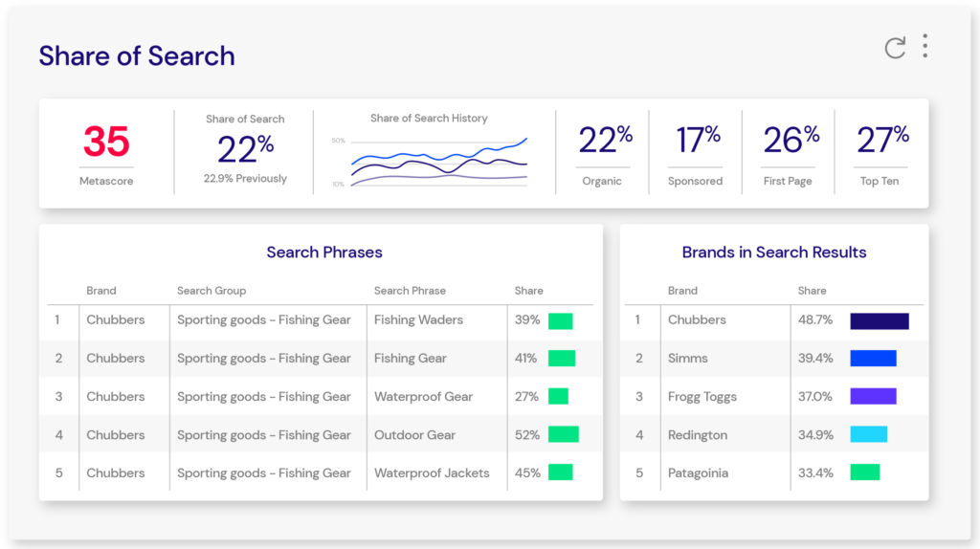The height and width of the screenshot is (549, 980).
Task: Click the Share of Search page title
Action: coord(137,55)
